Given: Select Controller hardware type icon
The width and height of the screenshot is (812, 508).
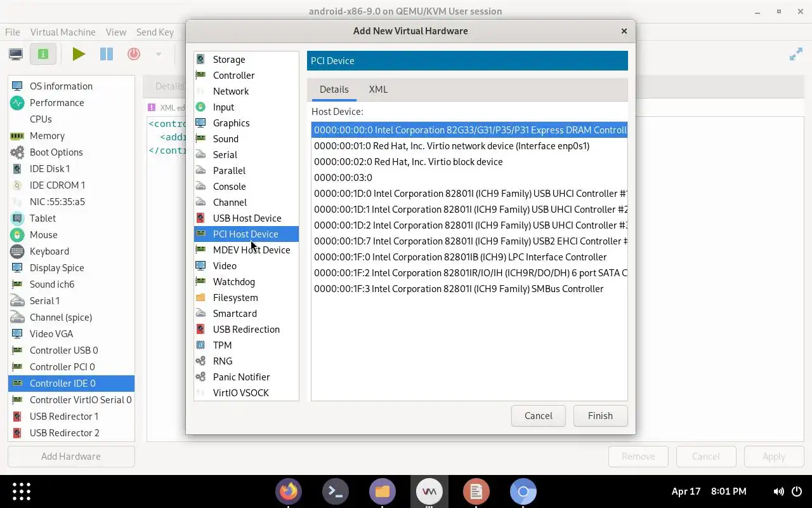Looking at the screenshot, I should click(x=200, y=75).
